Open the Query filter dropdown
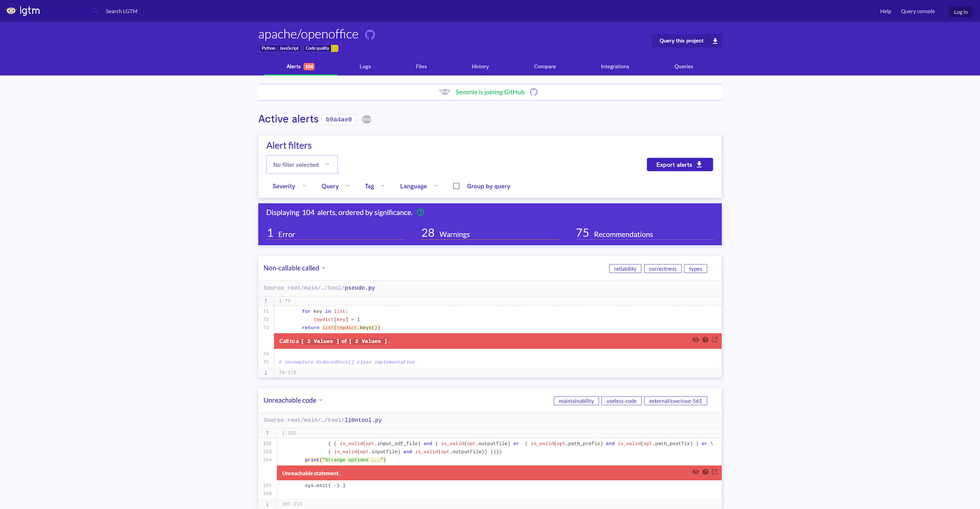This screenshot has height=509, width=980. coord(335,186)
